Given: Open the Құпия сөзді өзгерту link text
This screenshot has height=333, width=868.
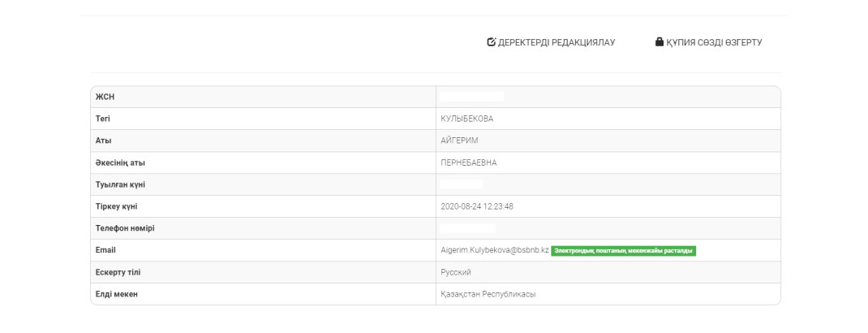Looking at the screenshot, I should click(714, 41).
